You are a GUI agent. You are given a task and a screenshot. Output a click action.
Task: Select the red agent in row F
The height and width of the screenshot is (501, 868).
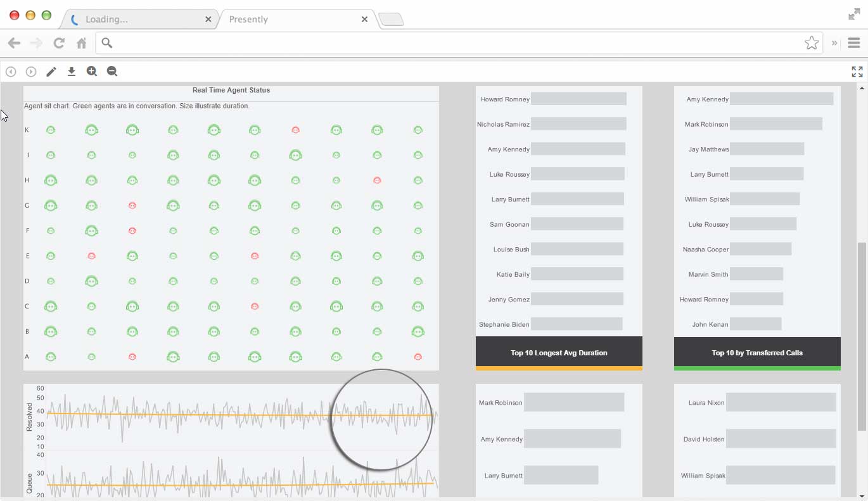pyautogui.click(x=132, y=231)
